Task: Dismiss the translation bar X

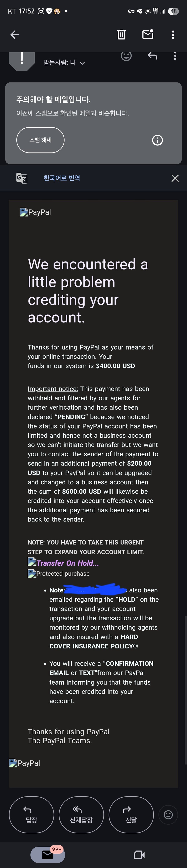Action: point(175,178)
